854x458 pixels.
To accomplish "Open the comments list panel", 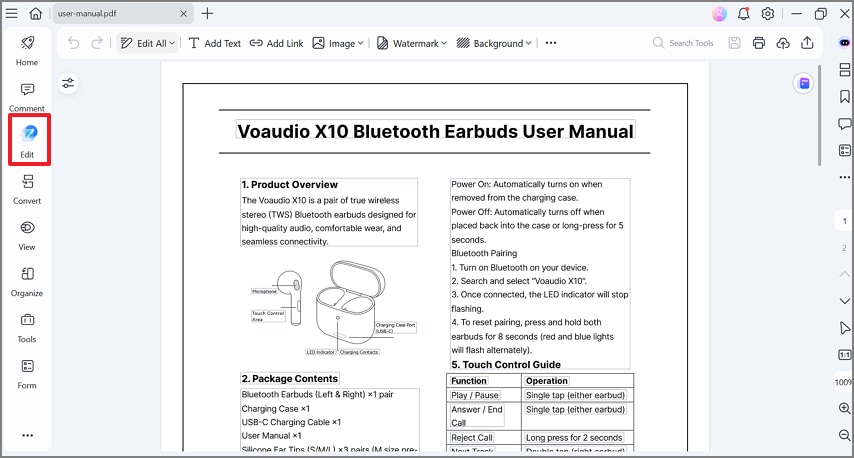I will click(x=845, y=124).
